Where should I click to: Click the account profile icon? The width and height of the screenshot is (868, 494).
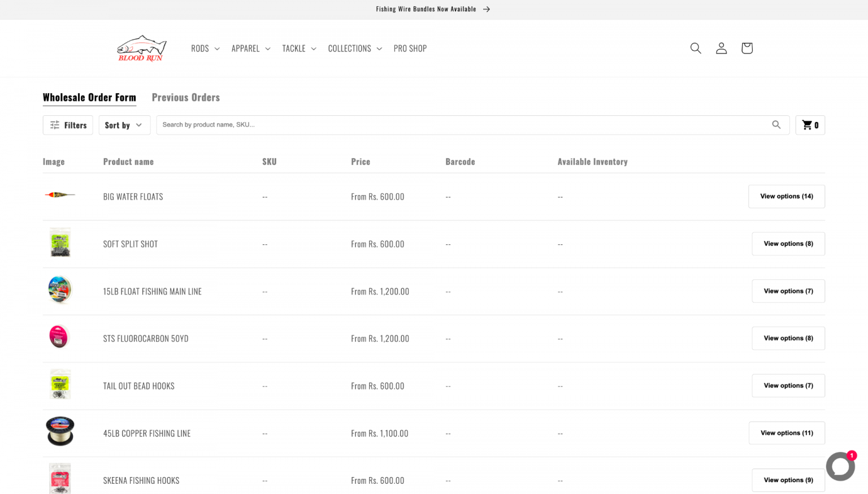coord(721,48)
